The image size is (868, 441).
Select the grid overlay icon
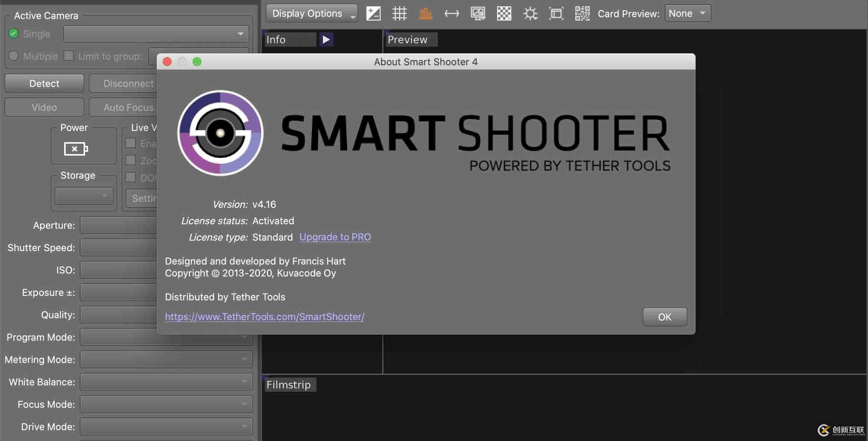pos(399,12)
